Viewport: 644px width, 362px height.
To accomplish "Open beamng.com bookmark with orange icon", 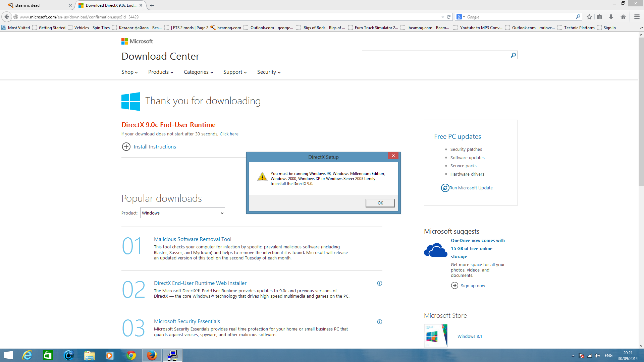I will click(x=226, y=27).
